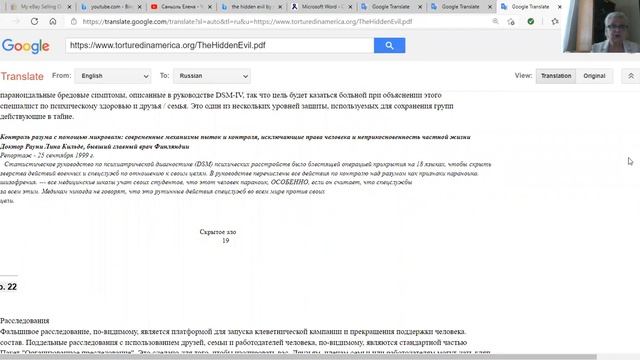This screenshot has height=360, width=640.
Task: Click the Google logo
Action: point(26,46)
